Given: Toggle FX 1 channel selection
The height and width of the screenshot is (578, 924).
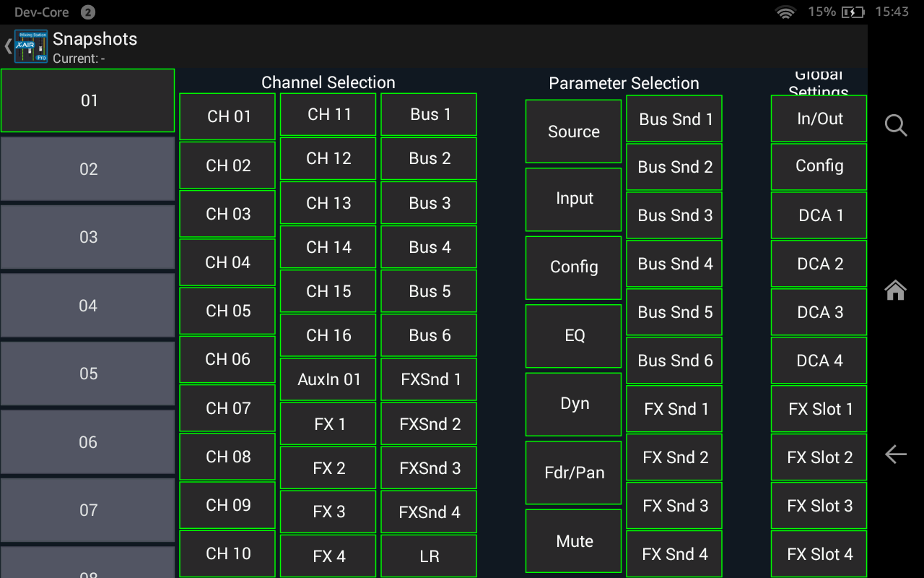Looking at the screenshot, I should click(328, 424).
